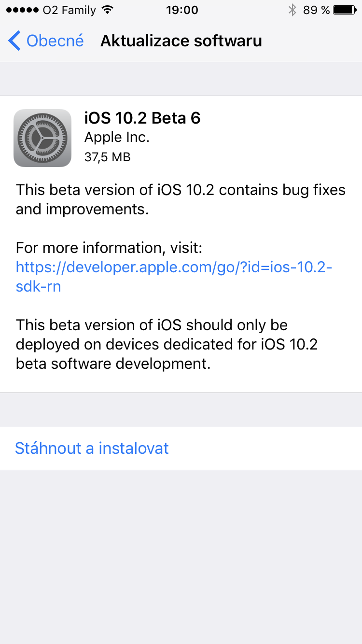The height and width of the screenshot is (644, 362).
Task: Tap the bug fixes and improvements description
Action: coord(181,199)
